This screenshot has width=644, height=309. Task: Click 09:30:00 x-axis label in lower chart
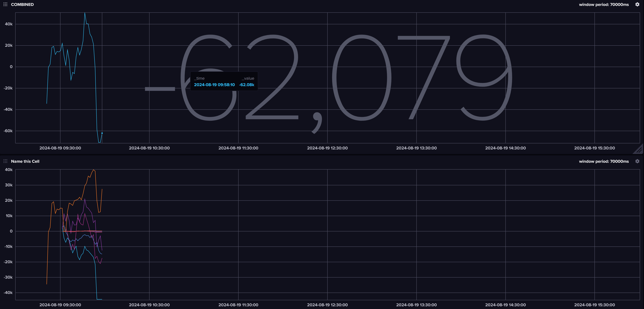tap(60, 305)
